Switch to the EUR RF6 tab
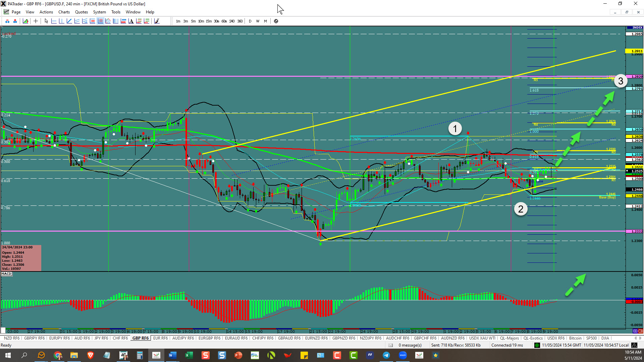The height and width of the screenshot is (362, 644). [160, 338]
